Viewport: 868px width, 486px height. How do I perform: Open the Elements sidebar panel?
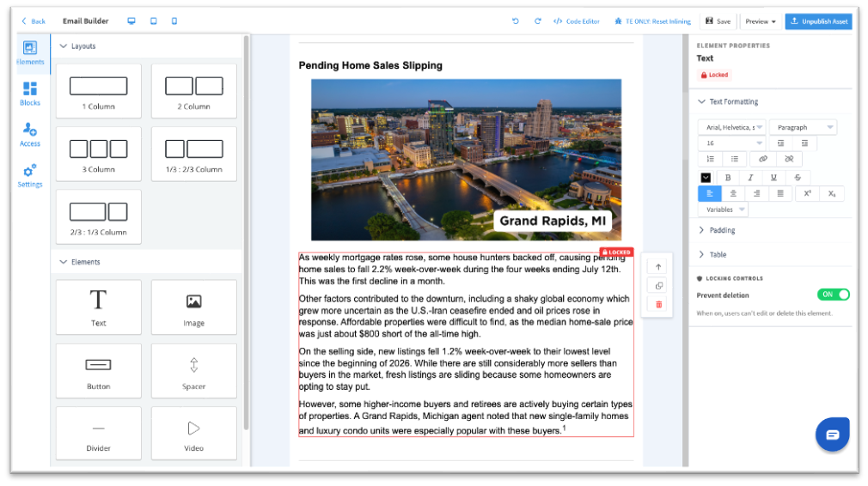coord(30,53)
